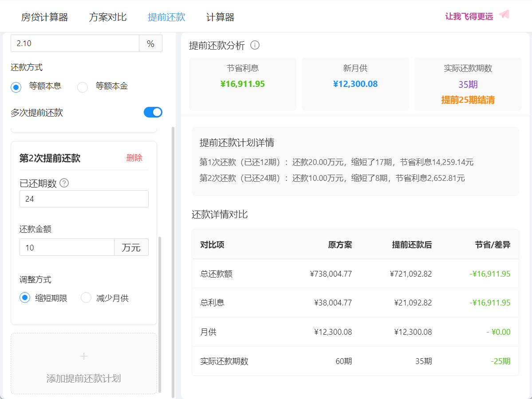Click the pink paper plane icon
Screen dimensions: 532x399
504,15
